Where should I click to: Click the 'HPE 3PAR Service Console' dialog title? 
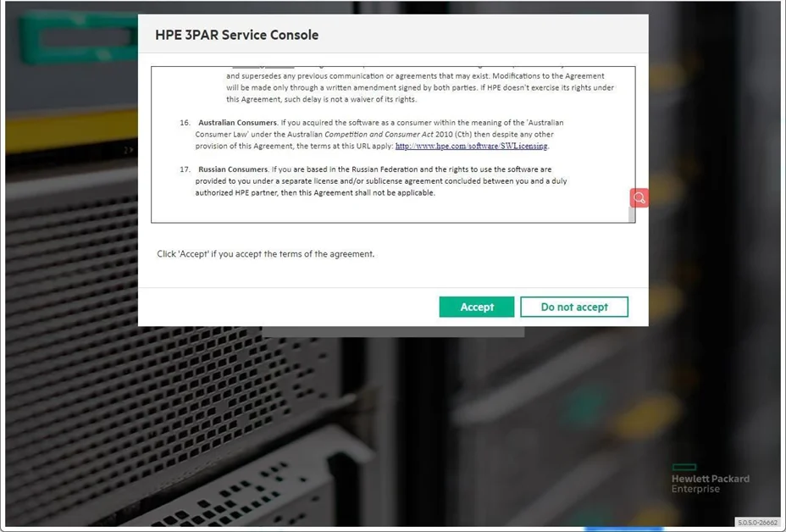click(236, 35)
